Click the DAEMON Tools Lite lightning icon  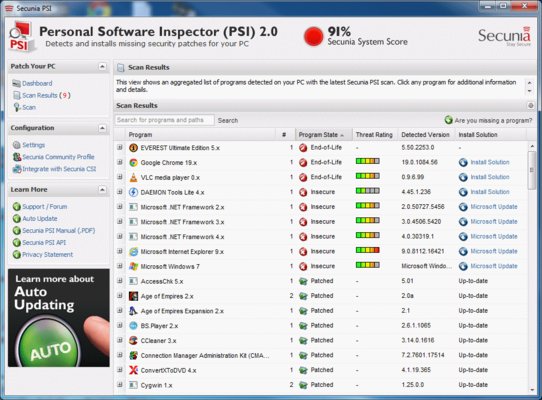[x=133, y=193]
